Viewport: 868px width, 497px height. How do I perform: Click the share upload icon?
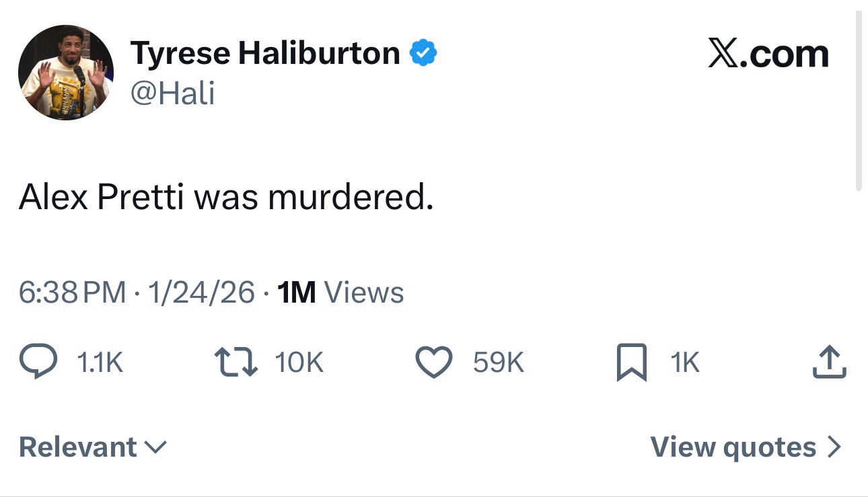[830, 362]
